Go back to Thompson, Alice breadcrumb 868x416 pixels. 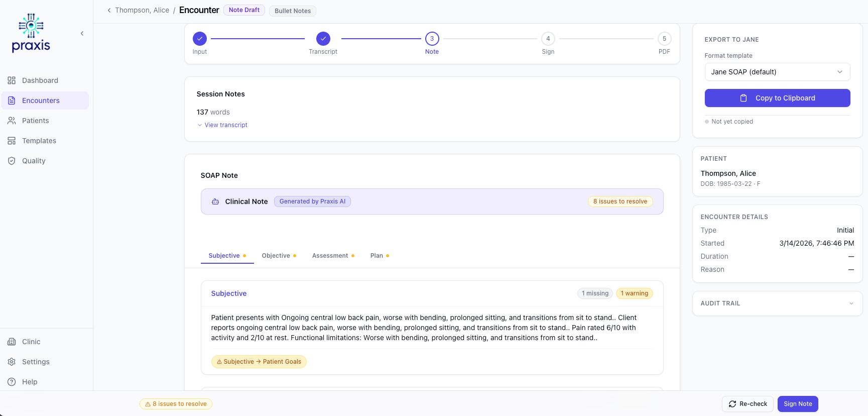[142, 10]
